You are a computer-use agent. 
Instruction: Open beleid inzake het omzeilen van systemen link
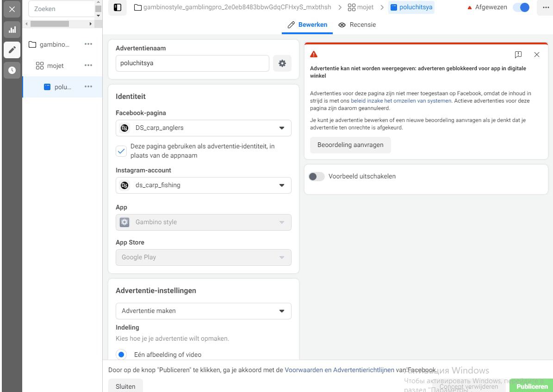click(x=401, y=101)
